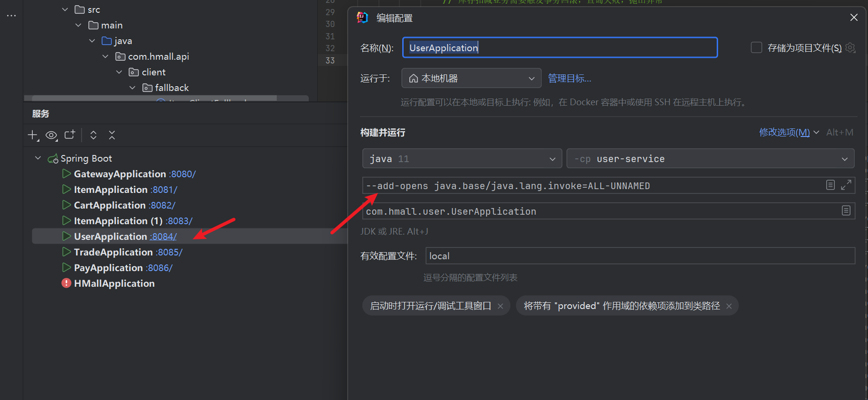
Task: Close the 编辑配置 dialog
Action: pyautogui.click(x=854, y=18)
